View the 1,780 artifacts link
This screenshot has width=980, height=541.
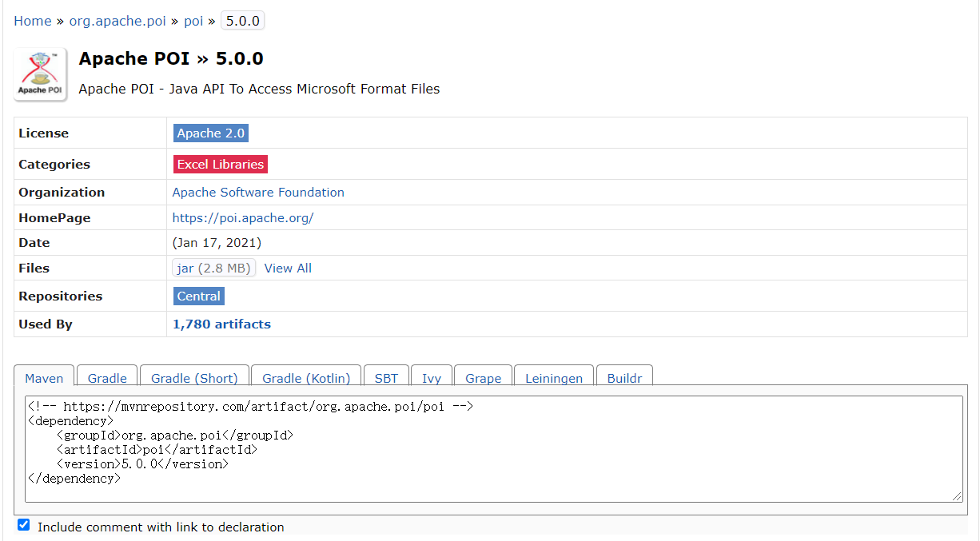click(x=221, y=324)
